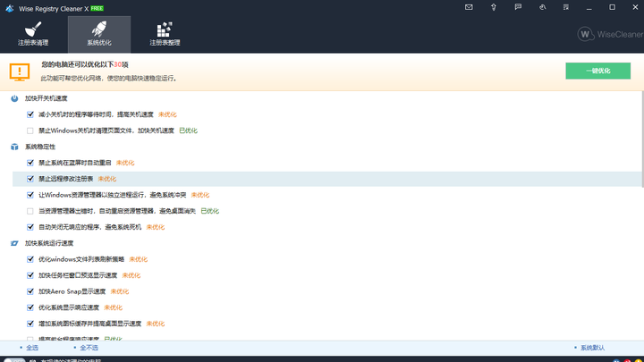Uncheck 让Windows资源管理器以独立进程运行 option
This screenshot has height=362, width=644.
coord(30,195)
